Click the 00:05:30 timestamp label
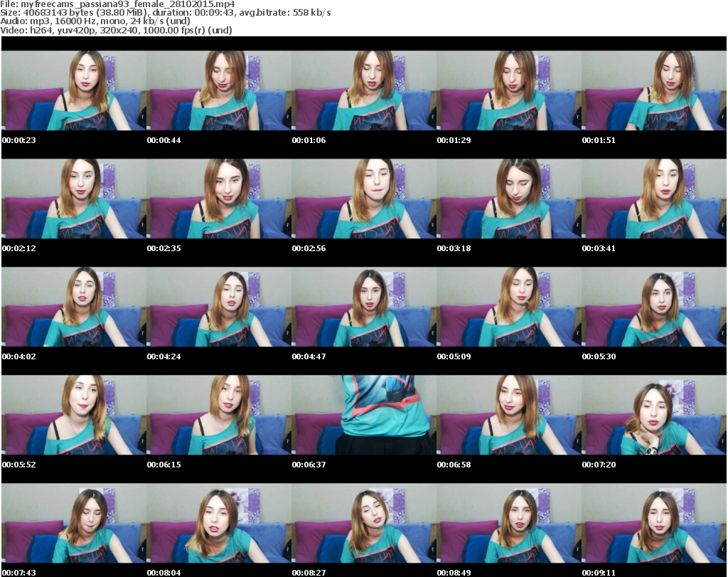Viewport: 728px width, 577px height. click(x=599, y=356)
